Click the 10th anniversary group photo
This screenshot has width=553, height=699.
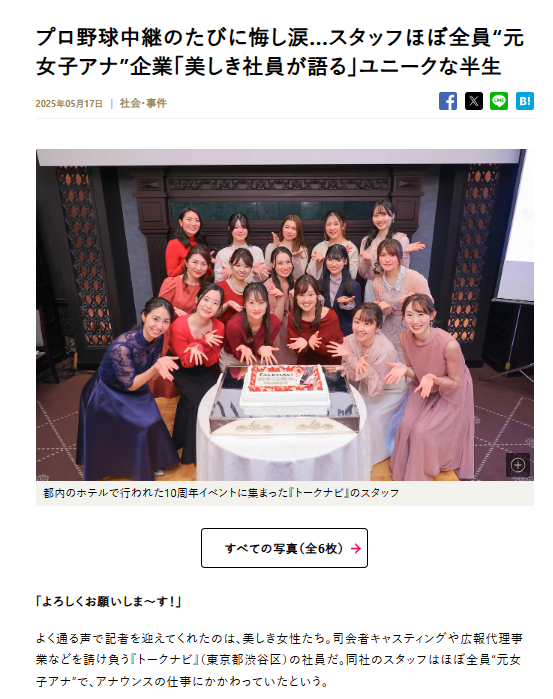pos(285,315)
